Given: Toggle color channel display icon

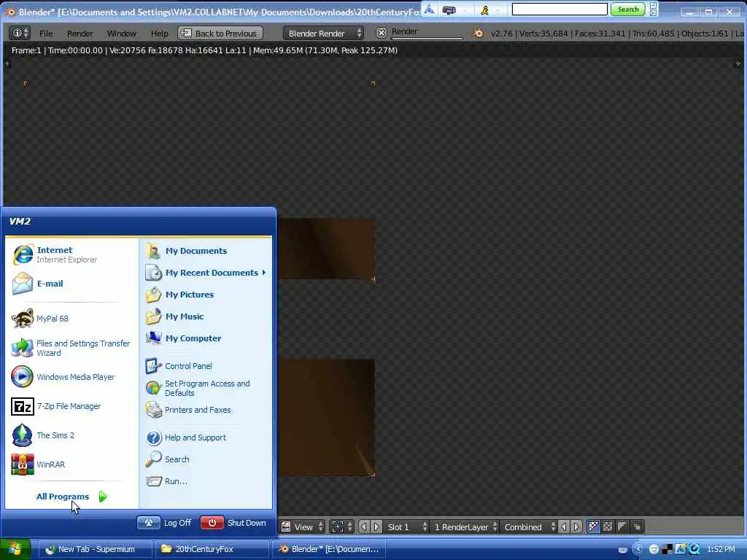Looking at the screenshot, I should point(608,526).
